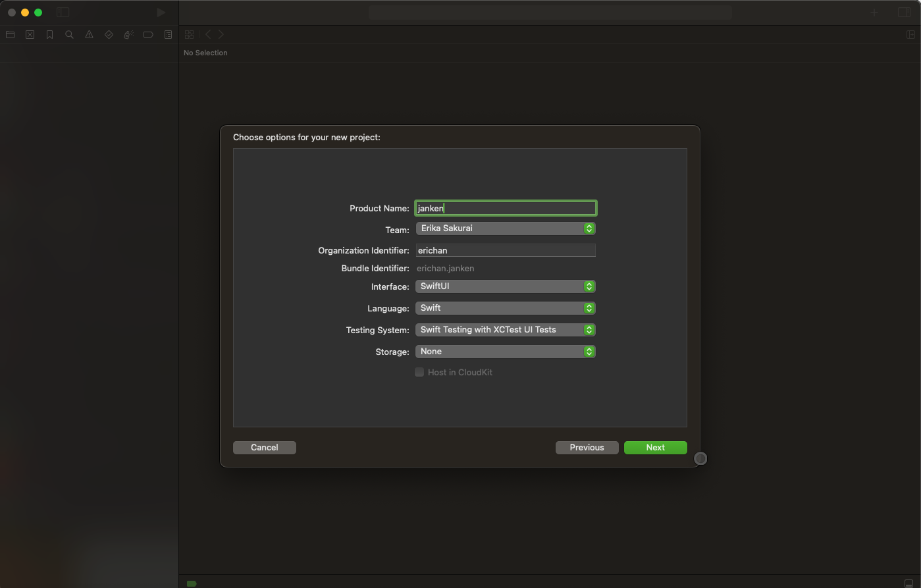
Task: Open the Team dropdown showing Erika Sakurai
Action: click(x=506, y=228)
